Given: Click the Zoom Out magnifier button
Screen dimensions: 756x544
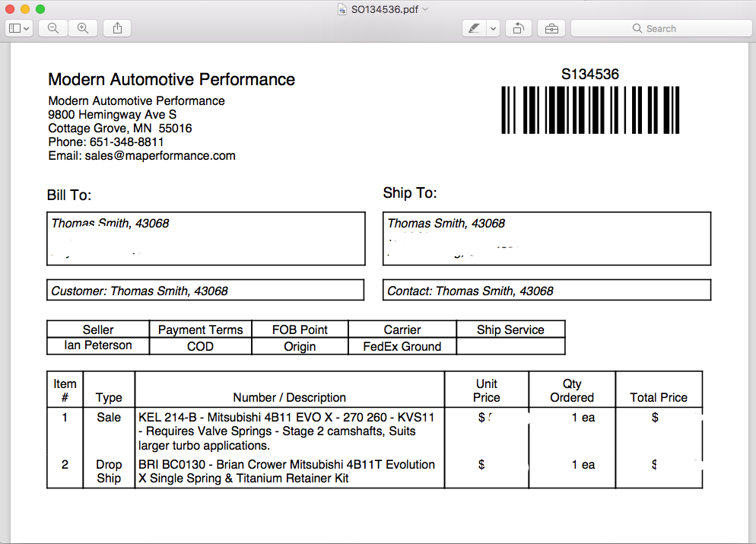Looking at the screenshot, I should pos(53,28).
